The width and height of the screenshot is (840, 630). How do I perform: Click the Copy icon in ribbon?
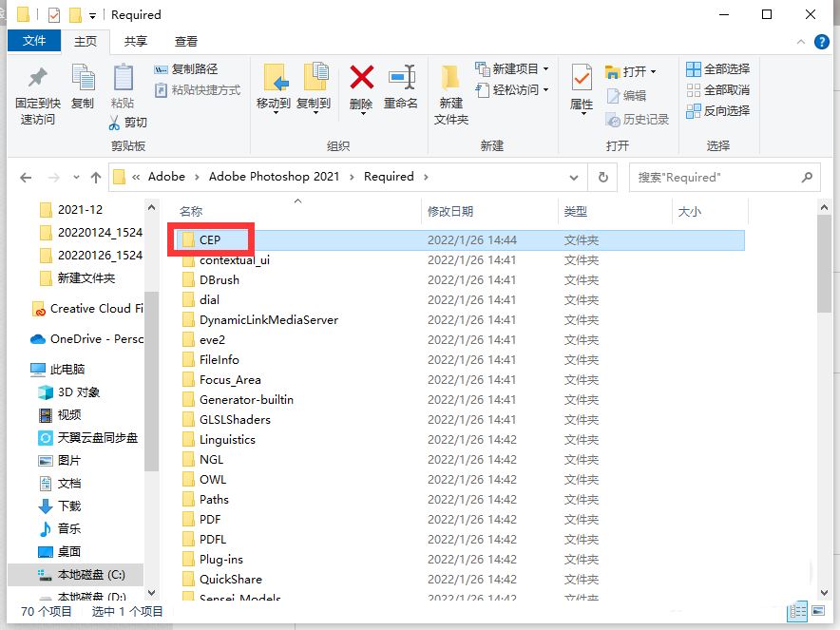point(83,77)
